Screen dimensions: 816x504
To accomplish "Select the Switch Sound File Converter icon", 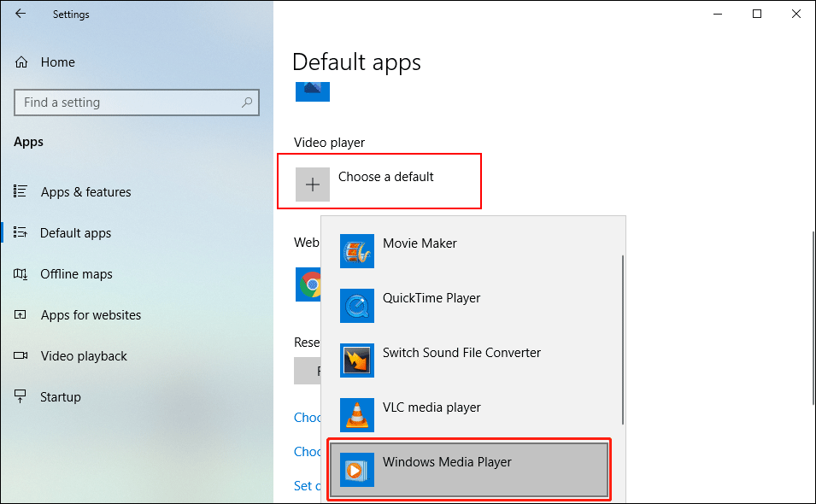I will 357,360.
